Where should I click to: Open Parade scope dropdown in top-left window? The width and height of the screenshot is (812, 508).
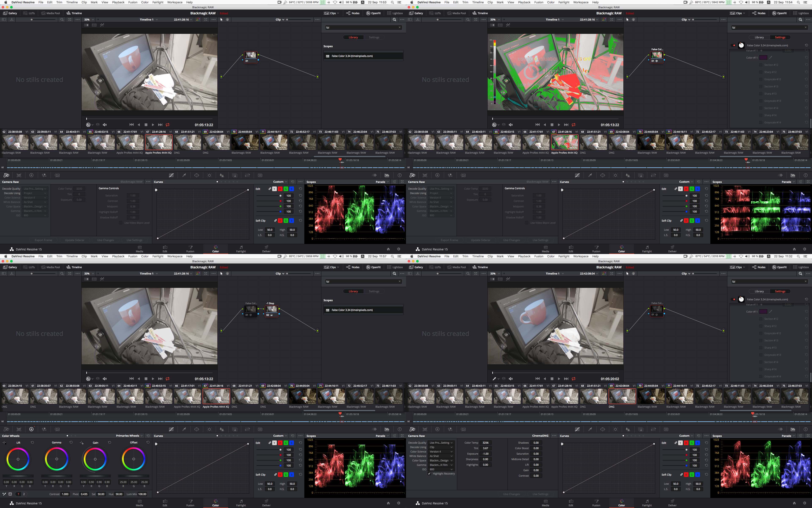[382, 182]
